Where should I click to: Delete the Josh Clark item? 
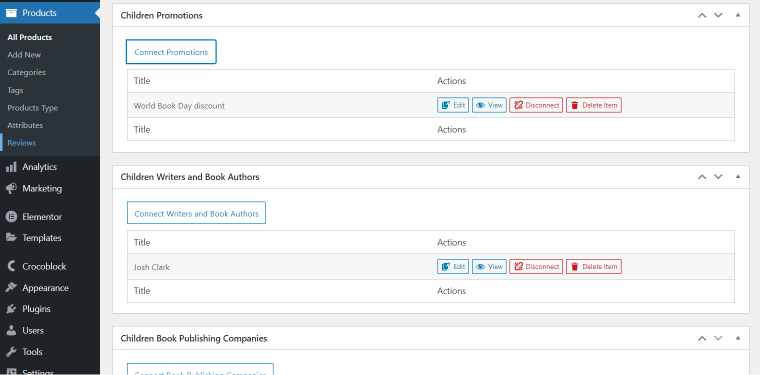594,266
